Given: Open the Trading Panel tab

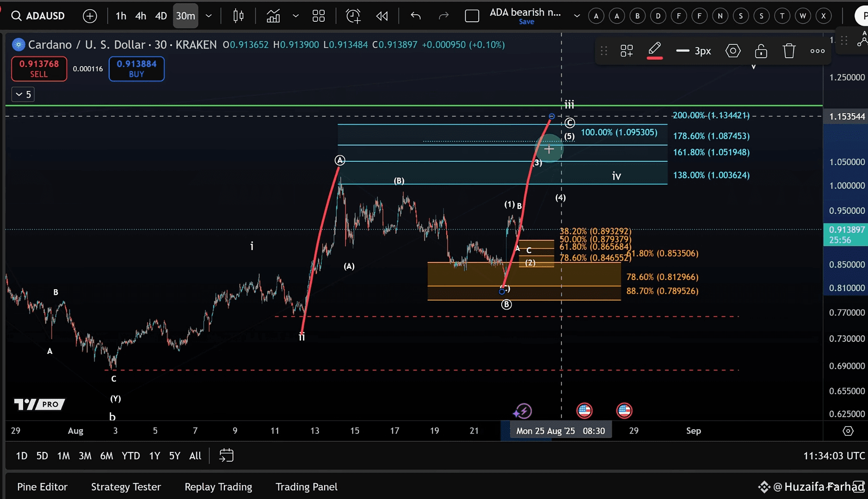Looking at the screenshot, I should 306,487.
